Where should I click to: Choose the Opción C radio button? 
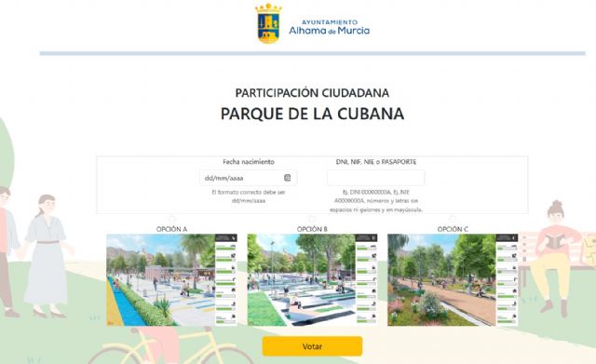(453, 219)
